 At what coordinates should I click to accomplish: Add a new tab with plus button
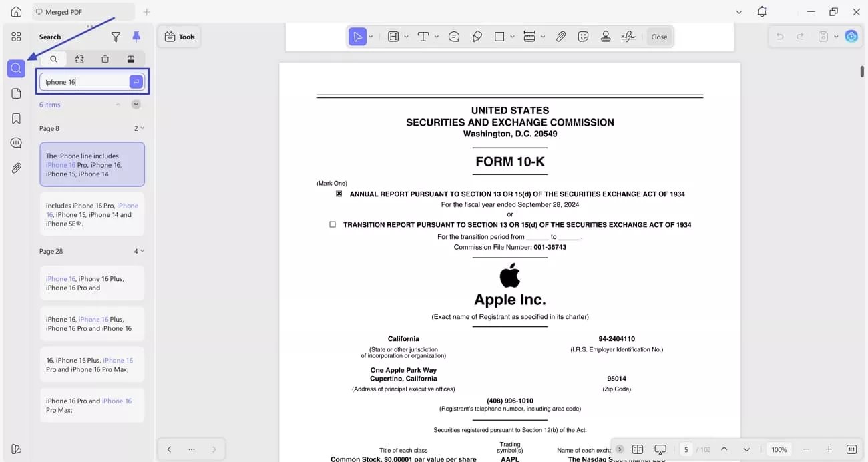coord(147,12)
